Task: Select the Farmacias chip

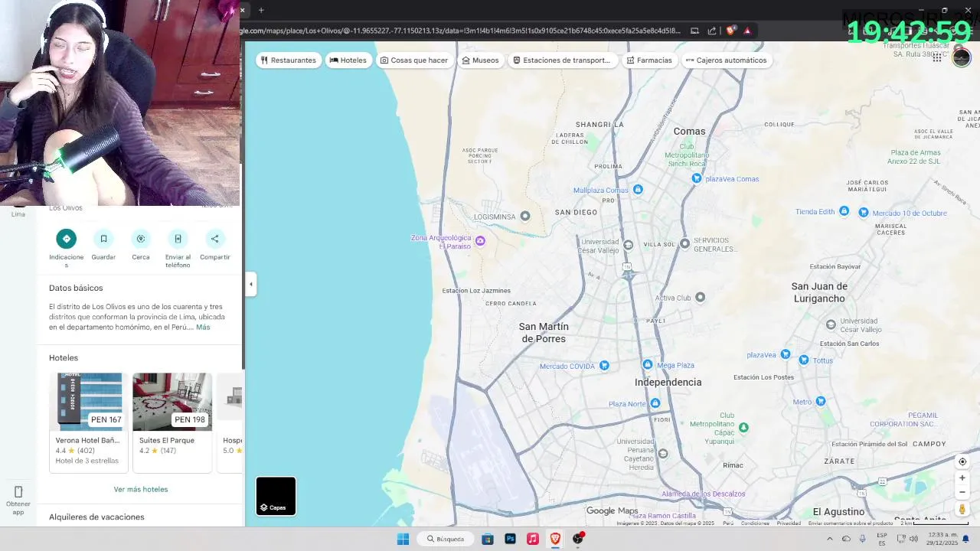Action: click(x=649, y=60)
